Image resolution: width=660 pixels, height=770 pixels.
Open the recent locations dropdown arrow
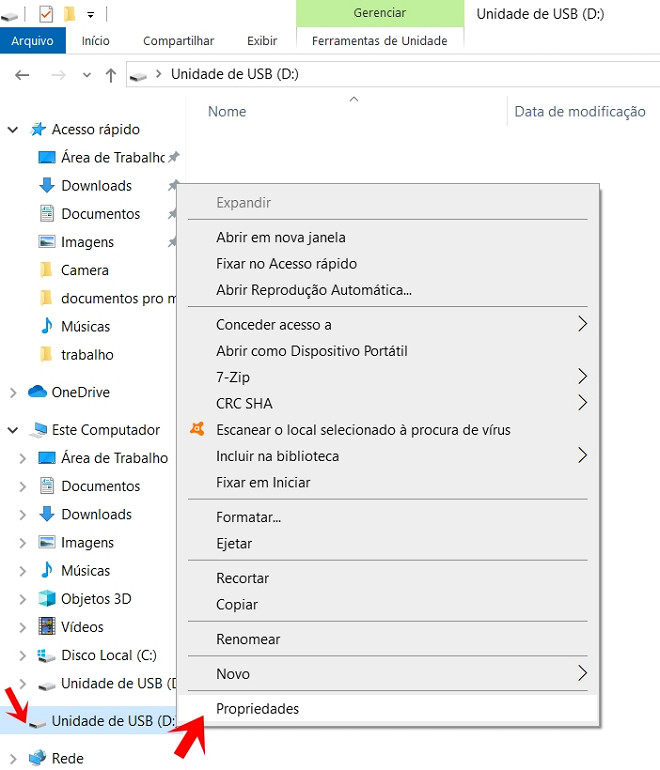[x=87, y=75]
